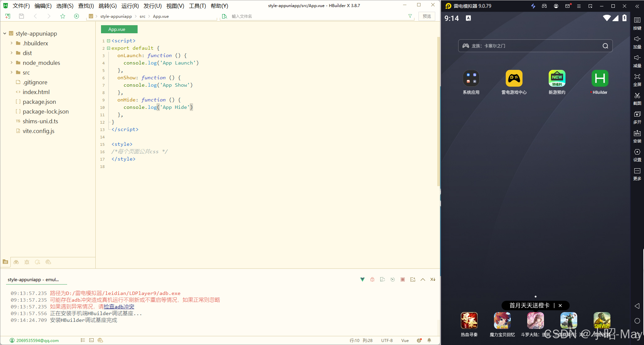Click the Vue logo icon in console toolbar
Image resolution: width=644 pixels, height=345 pixels.
point(362,279)
